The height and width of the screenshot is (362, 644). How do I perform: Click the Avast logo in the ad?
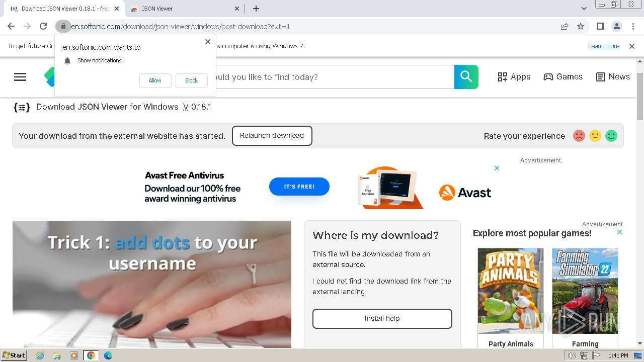(465, 193)
